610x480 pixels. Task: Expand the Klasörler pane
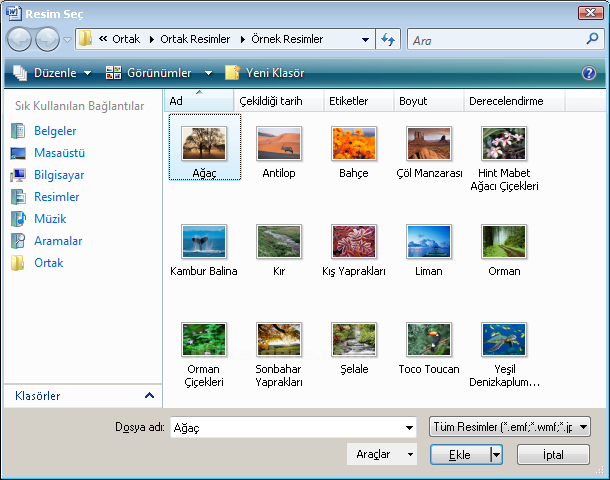(x=149, y=396)
